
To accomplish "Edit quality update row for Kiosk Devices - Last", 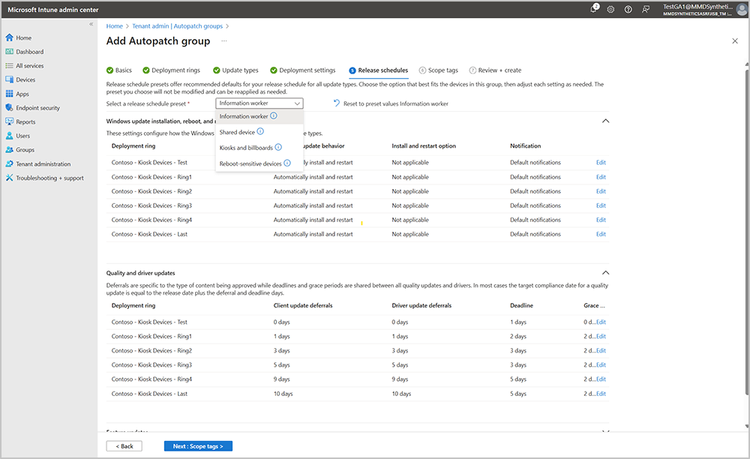I will [x=601, y=394].
